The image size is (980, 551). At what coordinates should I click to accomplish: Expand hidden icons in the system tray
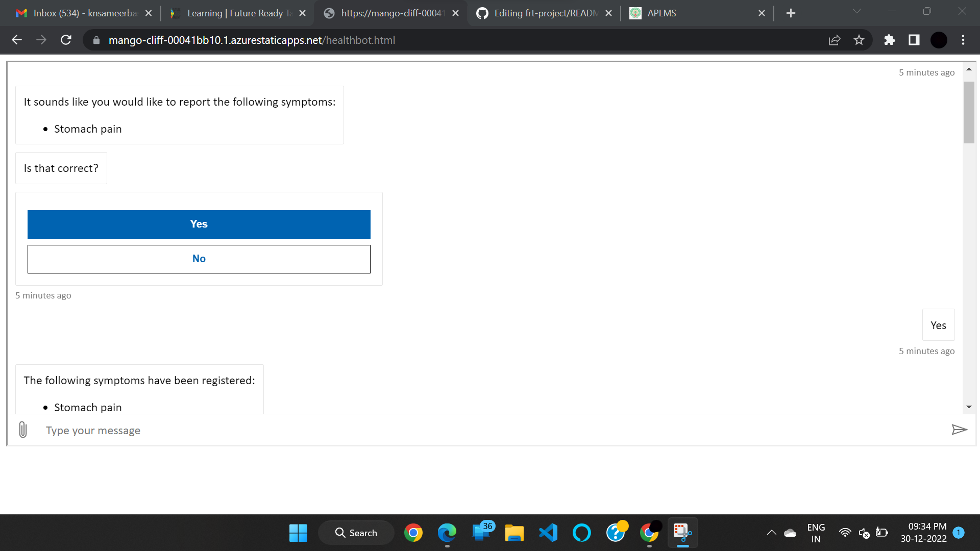pyautogui.click(x=771, y=533)
